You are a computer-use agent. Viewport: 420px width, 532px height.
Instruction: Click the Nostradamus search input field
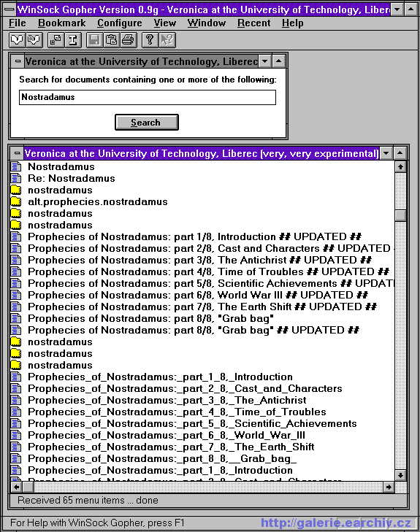click(148, 97)
